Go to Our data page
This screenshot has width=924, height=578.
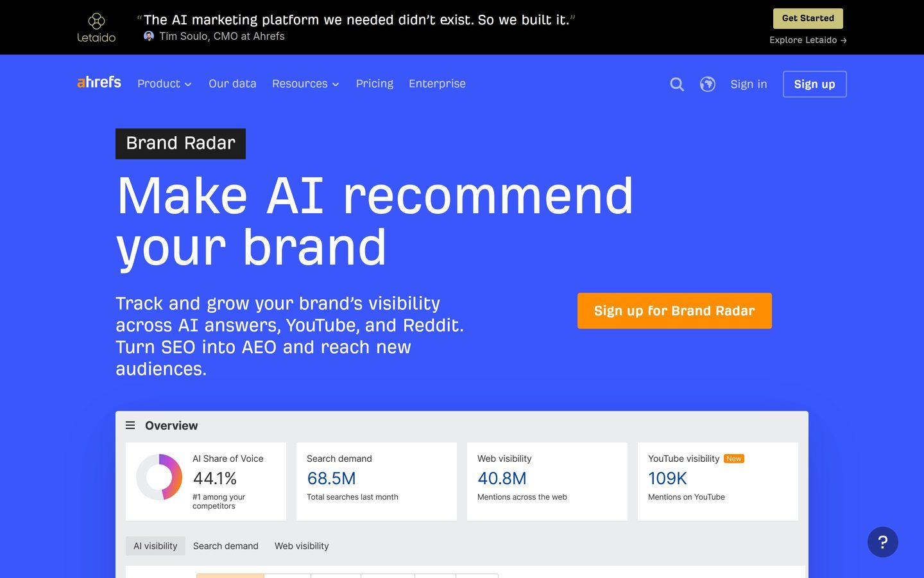(x=232, y=83)
